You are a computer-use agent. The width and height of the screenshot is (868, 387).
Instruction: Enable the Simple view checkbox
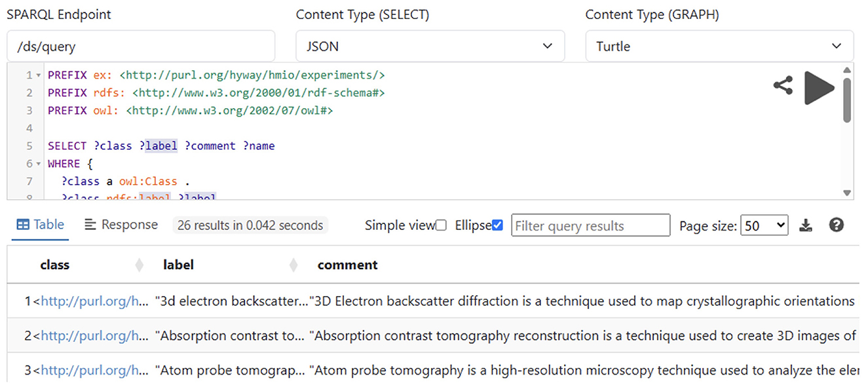[x=441, y=225]
